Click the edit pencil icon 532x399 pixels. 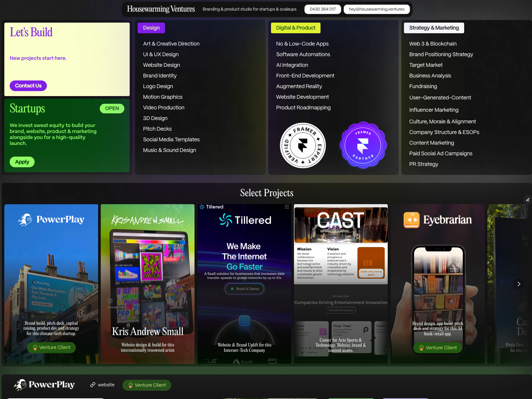tap(528, 199)
